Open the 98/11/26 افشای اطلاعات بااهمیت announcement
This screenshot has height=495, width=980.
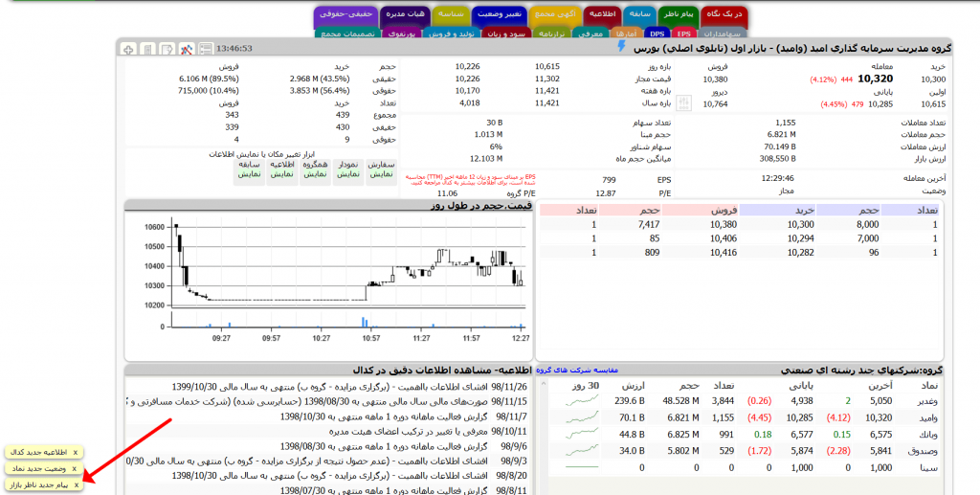pos(349,387)
